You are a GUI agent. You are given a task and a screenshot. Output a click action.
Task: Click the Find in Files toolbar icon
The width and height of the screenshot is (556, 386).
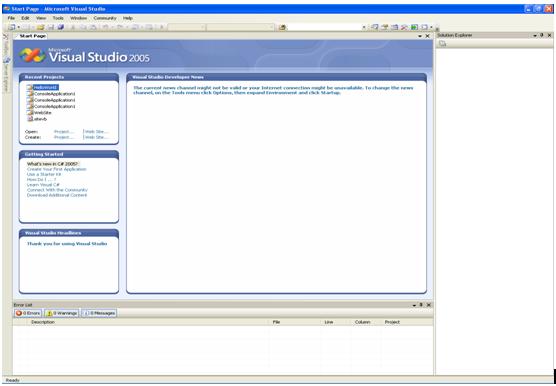pyautogui.click(x=283, y=27)
